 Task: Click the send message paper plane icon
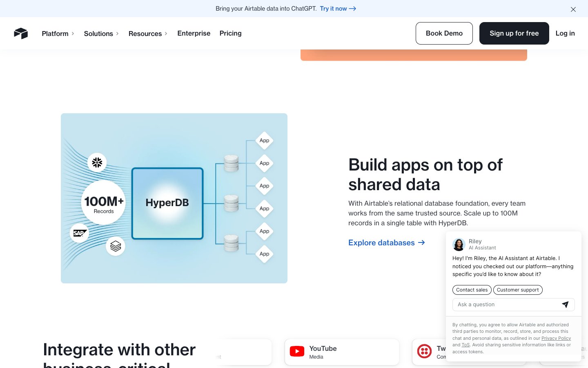tap(565, 305)
